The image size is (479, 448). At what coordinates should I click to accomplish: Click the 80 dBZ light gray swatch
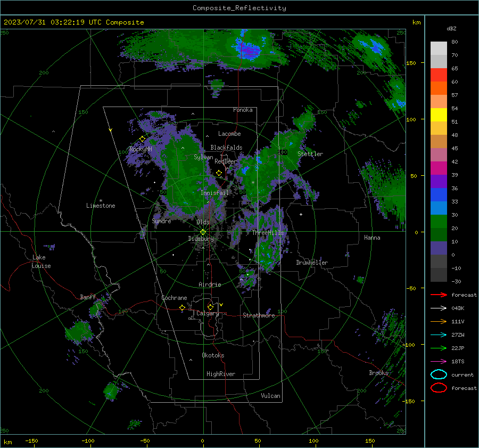pos(439,48)
